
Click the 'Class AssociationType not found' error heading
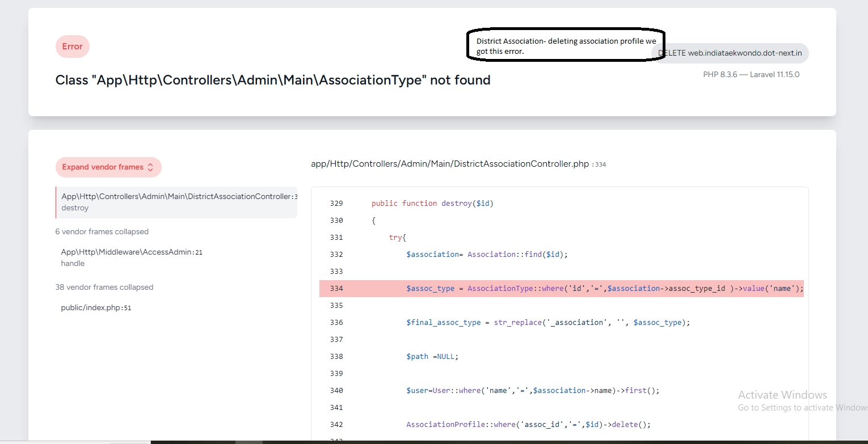tap(273, 80)
